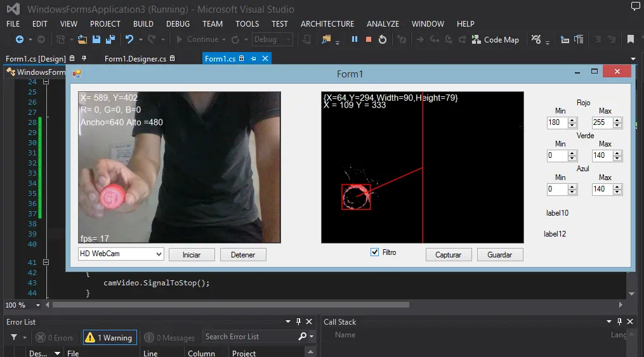Toggle the Filtro checkbox

tap(374, 252)
